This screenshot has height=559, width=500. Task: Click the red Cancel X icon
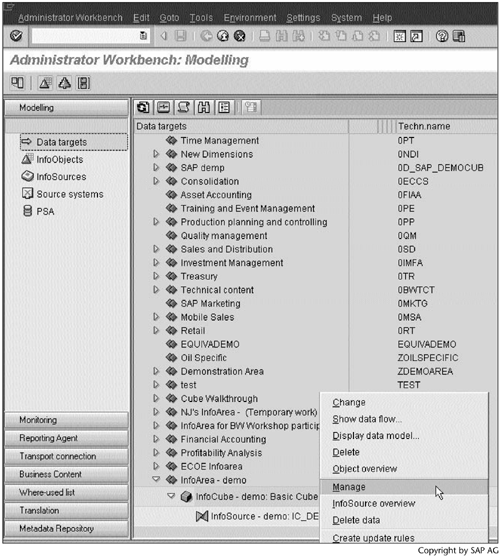[240, 36]
